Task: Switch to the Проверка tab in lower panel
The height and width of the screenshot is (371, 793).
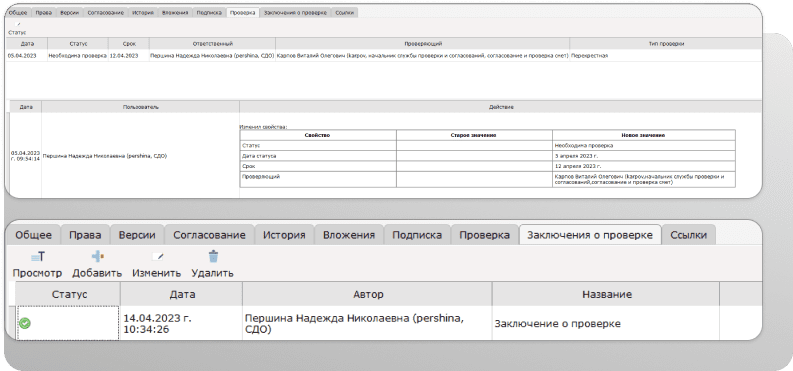Action: [x=484, y=235]
